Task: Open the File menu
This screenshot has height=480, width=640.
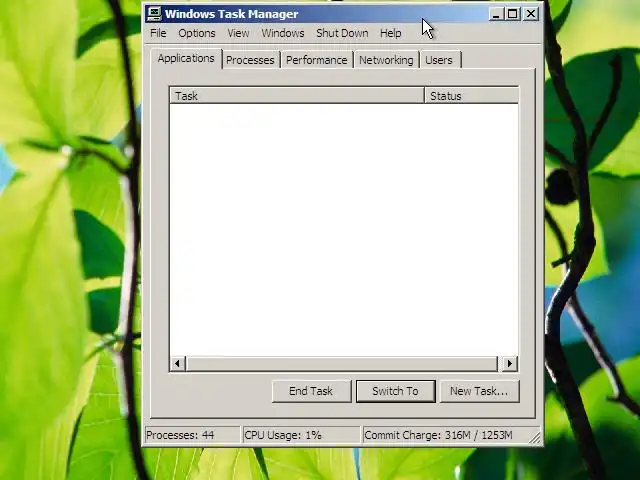Action: point(158,33)
